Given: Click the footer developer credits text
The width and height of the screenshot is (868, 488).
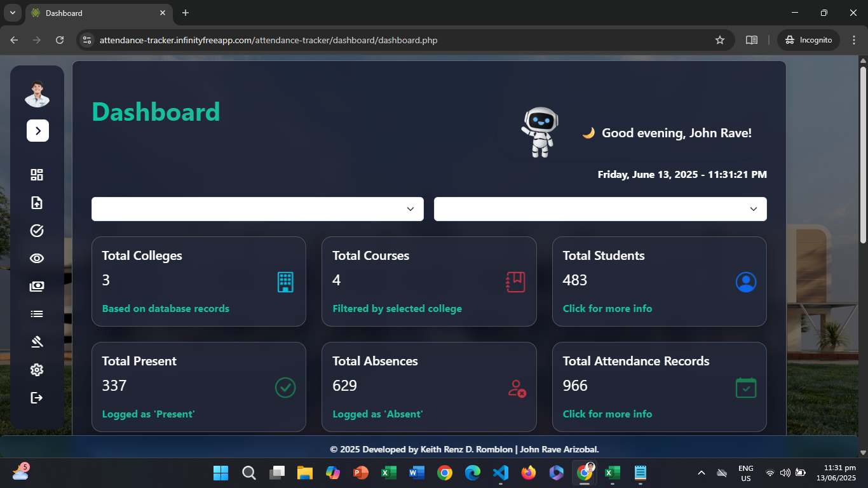Looking at the screenshot, I should click(465, 449).
